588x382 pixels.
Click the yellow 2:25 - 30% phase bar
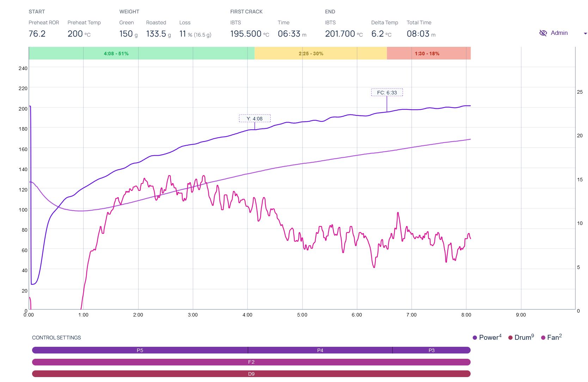[x=320, y=54]
